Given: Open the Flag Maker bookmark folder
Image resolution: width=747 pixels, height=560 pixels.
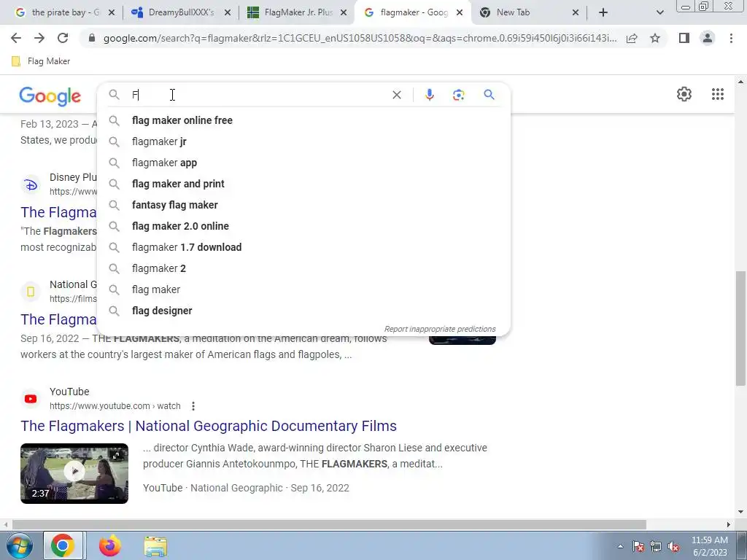Looking at the screenshot, I should pos(41,61).
